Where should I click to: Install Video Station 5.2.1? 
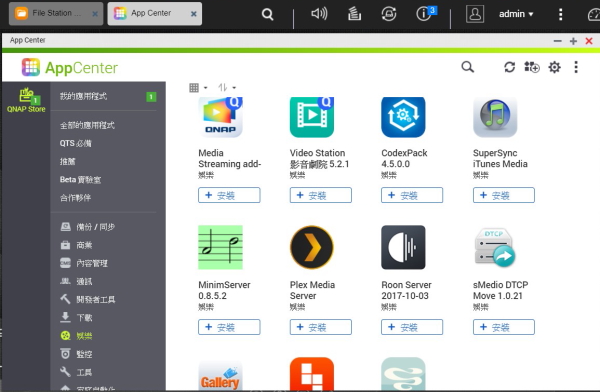[x=321, y=195]
